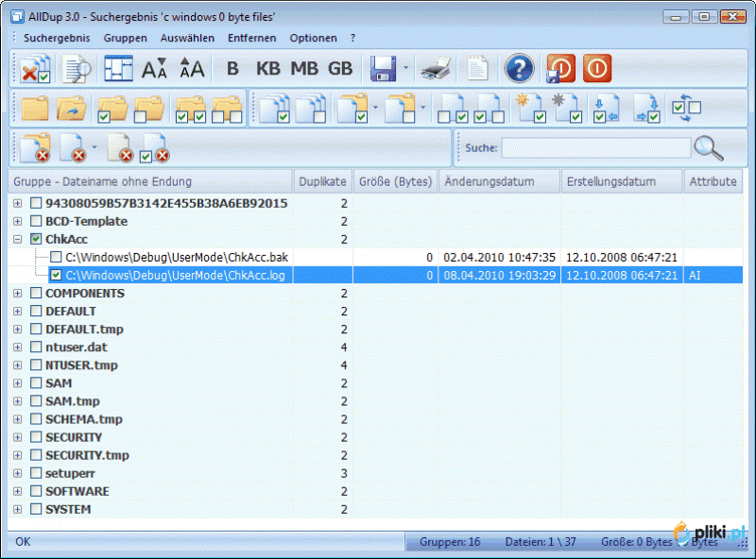The width and height of the screenshot is (756, 559).
Task: Sort by Gruppe - Dateiname ohne Endung header
Action: 150,181
